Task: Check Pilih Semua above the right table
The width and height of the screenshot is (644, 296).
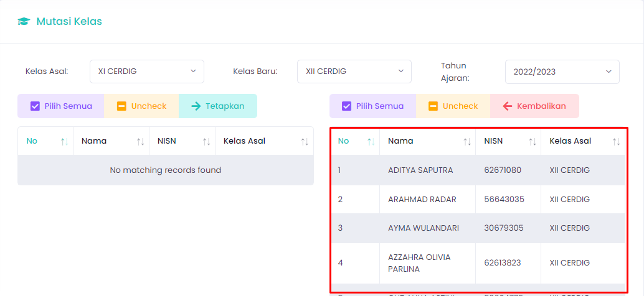Action: pyautogui.click(x=372, y=106)
